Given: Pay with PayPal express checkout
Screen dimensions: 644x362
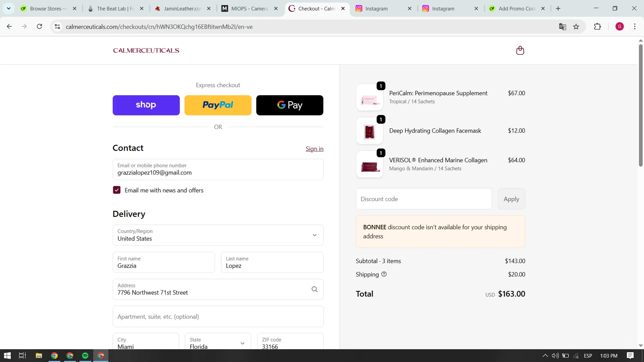Looking at the screenshot, I should click(x=218, y=105).
